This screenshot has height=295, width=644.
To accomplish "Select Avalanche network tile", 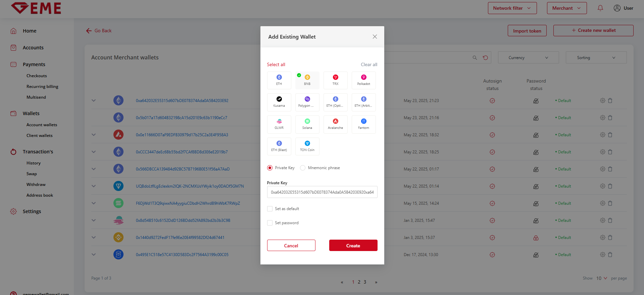I will point(335,124).
